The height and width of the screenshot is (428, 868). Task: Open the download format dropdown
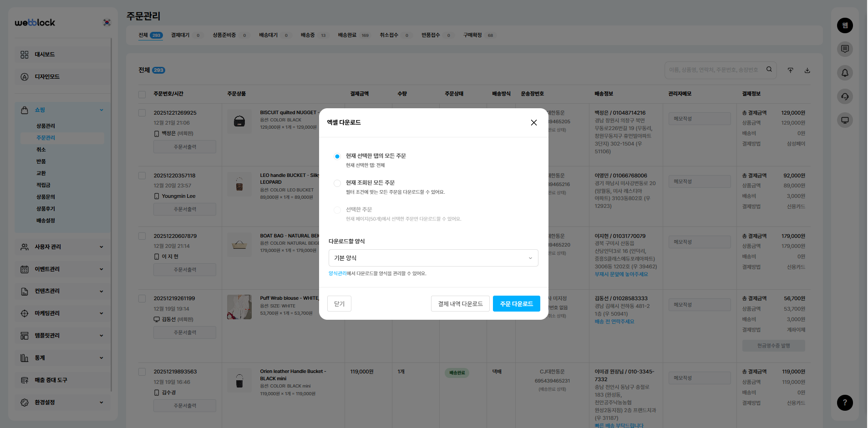point(433,258)
